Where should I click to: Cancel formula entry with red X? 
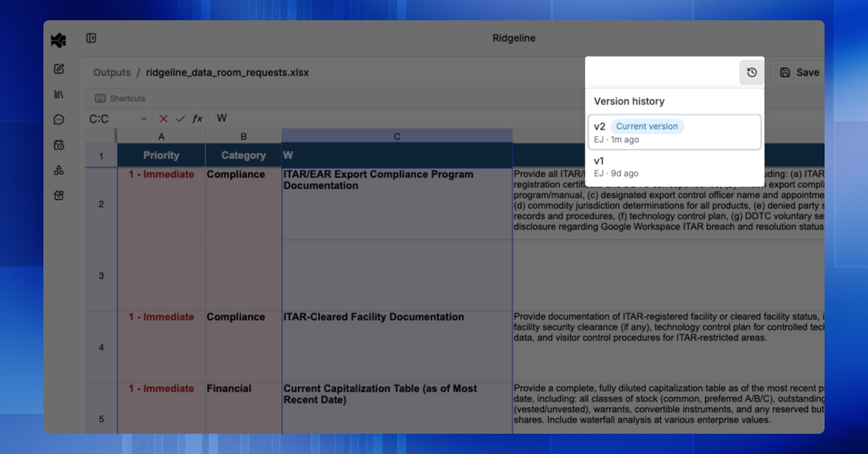[163, 119]
